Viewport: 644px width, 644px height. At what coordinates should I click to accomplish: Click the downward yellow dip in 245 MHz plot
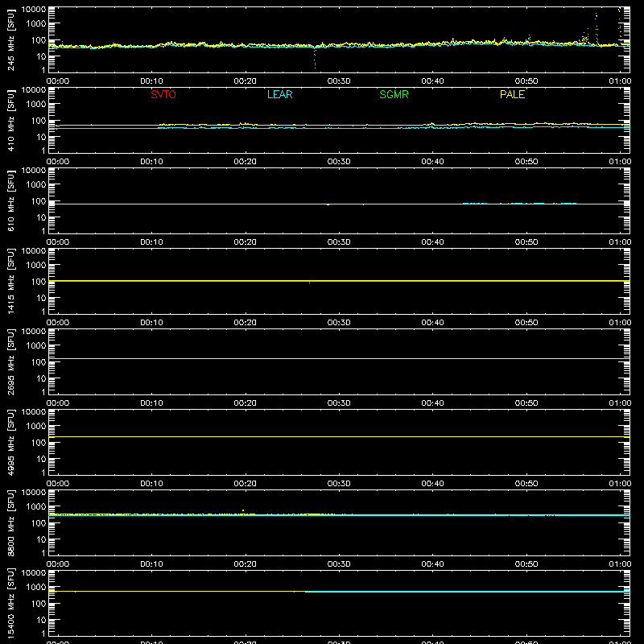coord(315,58)
